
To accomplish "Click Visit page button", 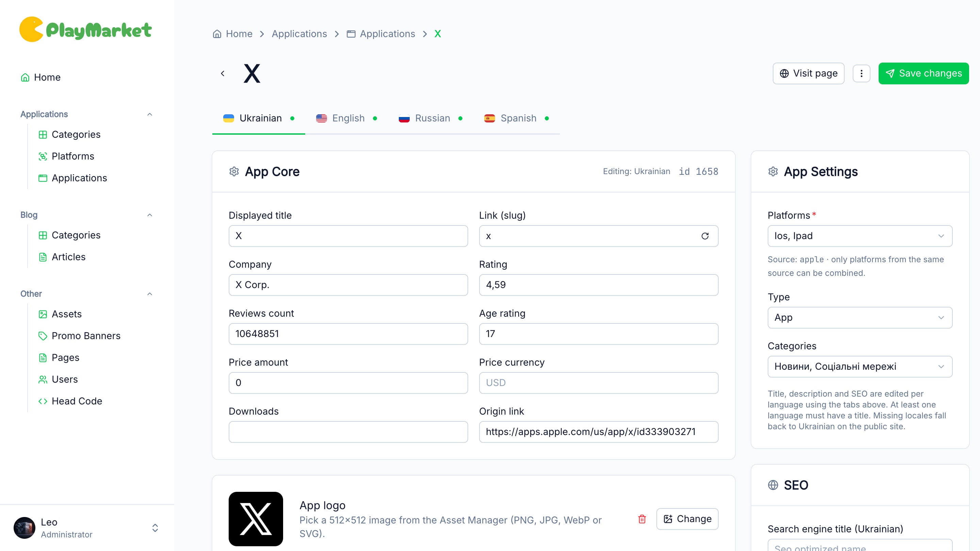I will click(808, 73).
